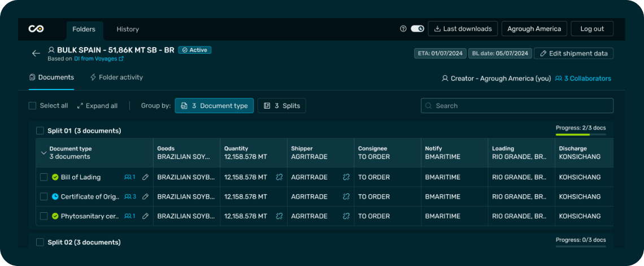This screenshot has height=266, width=644.
Task: Collapse the Document type group chevron
Action: (43, 153)
